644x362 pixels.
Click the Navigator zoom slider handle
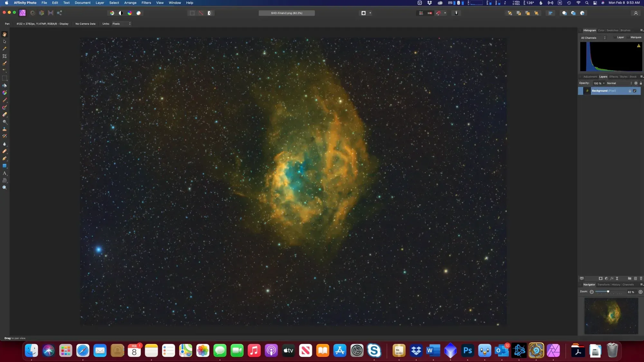(608, 292)
